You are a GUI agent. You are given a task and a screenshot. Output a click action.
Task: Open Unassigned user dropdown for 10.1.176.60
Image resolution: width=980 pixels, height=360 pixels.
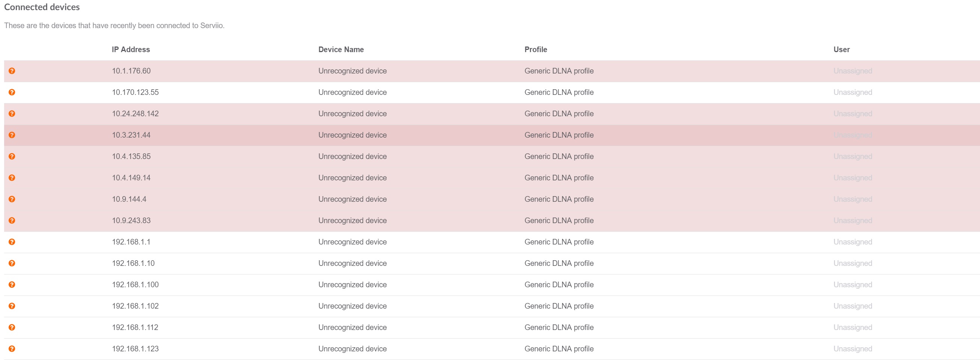pyautogui.click(x=852, y=71)
